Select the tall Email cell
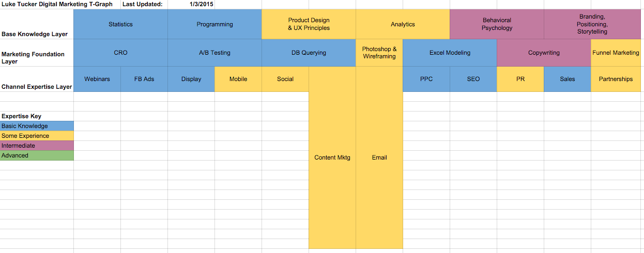This screenshot has width=644, height=253. 379,157
